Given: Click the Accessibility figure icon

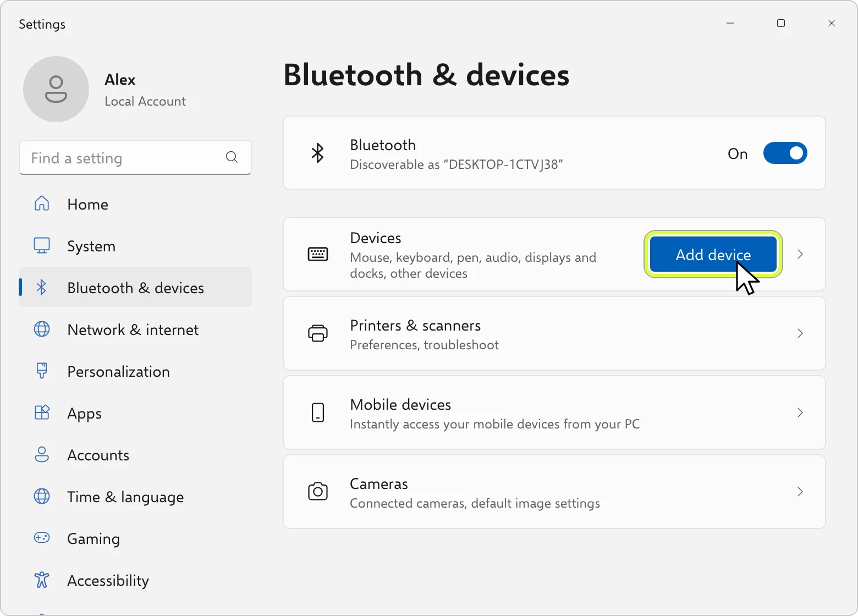Looking at the screenshot, I should pyautogui.click(x=42, y=580).
